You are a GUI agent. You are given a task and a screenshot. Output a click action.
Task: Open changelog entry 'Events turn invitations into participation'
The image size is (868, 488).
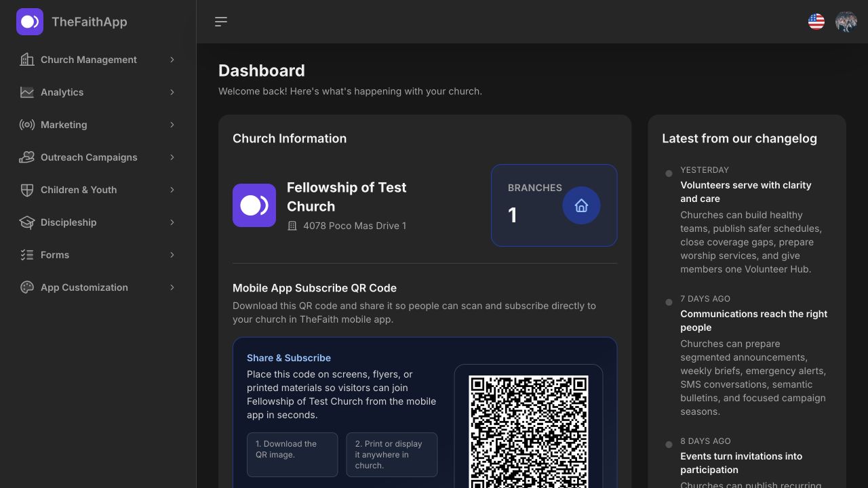tap(741, 463)
